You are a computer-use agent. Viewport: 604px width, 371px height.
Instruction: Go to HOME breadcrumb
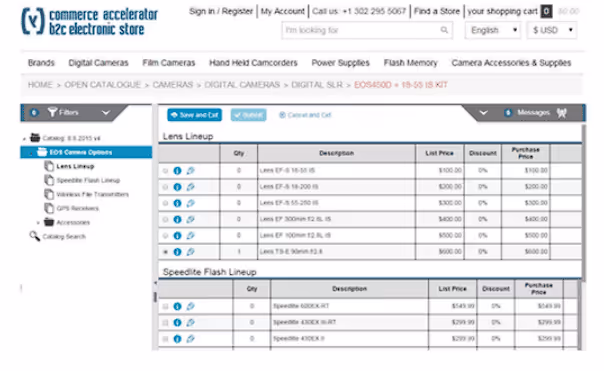(40, 85)
